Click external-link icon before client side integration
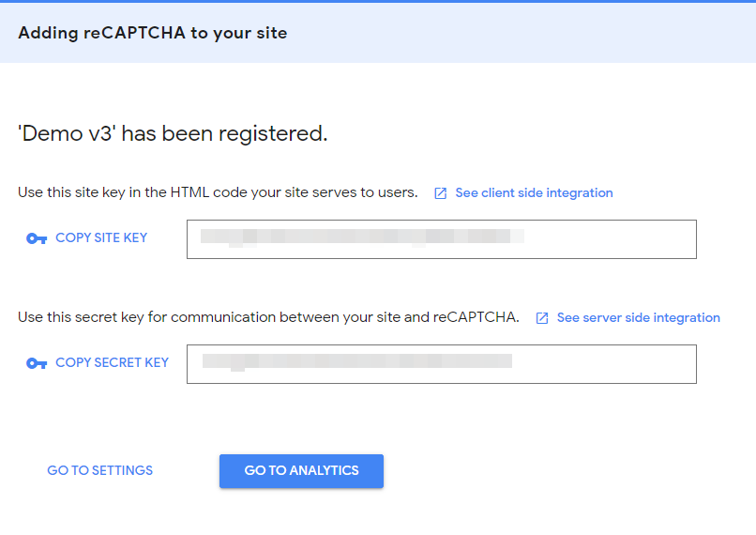Image resolution: width=756 pixels, height=535 pixels. (x=440, y=193)
